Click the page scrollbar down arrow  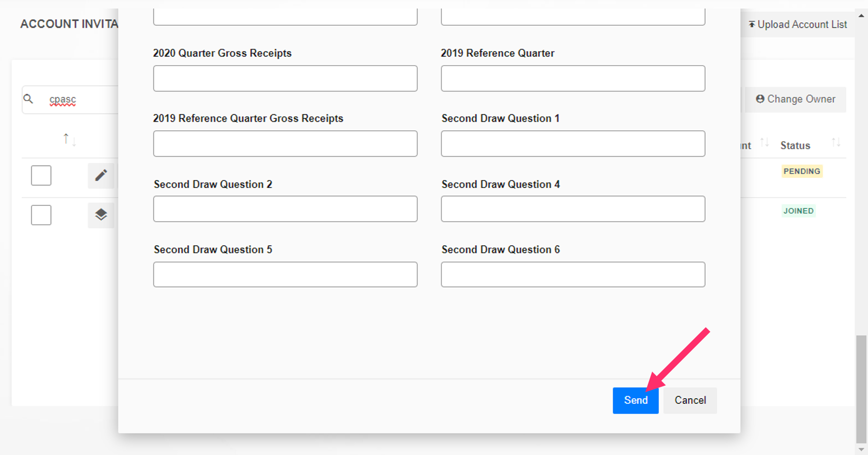coord(861,450)
